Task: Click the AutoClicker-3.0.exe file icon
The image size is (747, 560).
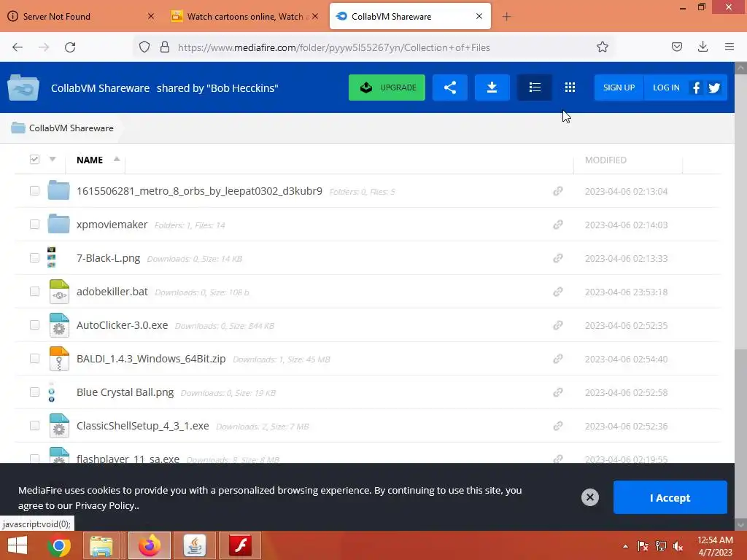Action: click(x=59, y=324)
